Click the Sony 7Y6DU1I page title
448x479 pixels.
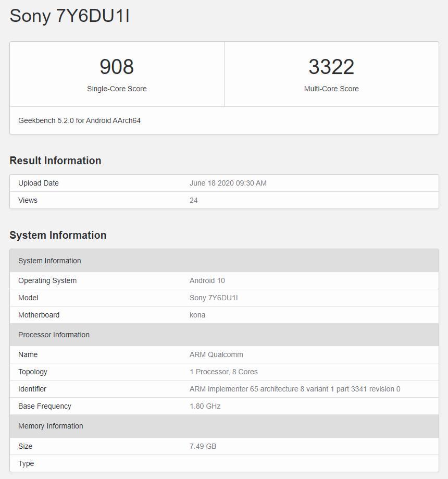click(70, 16)
